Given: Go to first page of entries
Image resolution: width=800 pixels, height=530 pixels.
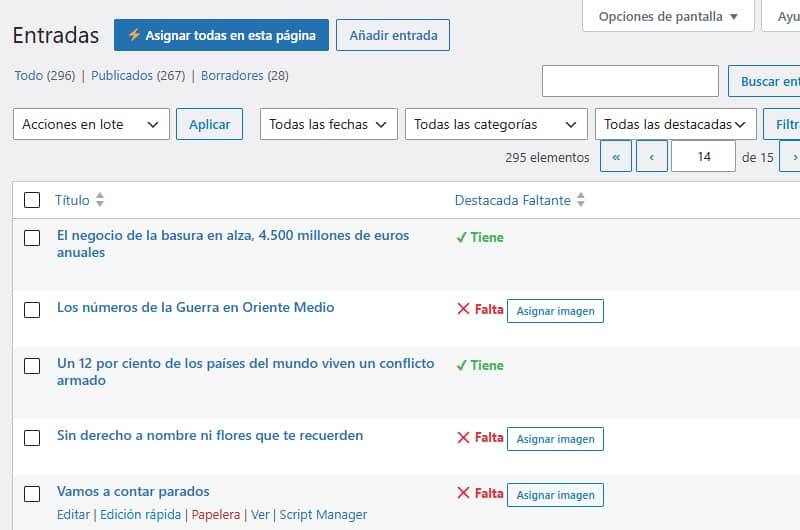Looking at the screenshot, I should [616, 157].
